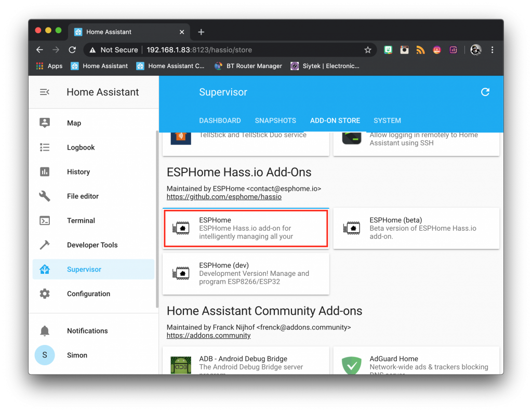Select the ESPHome (beta) add-on title

click(395, 220)
